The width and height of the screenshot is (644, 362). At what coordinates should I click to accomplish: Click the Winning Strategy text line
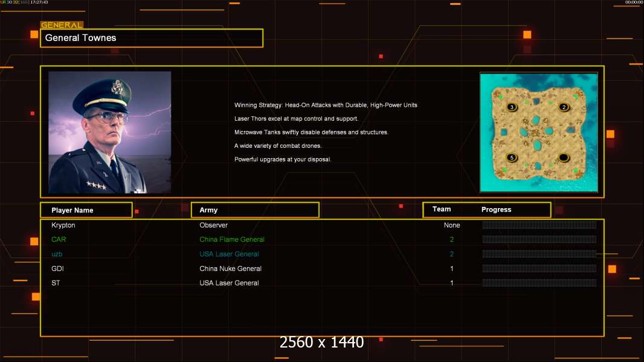click(x=326, y=106)
